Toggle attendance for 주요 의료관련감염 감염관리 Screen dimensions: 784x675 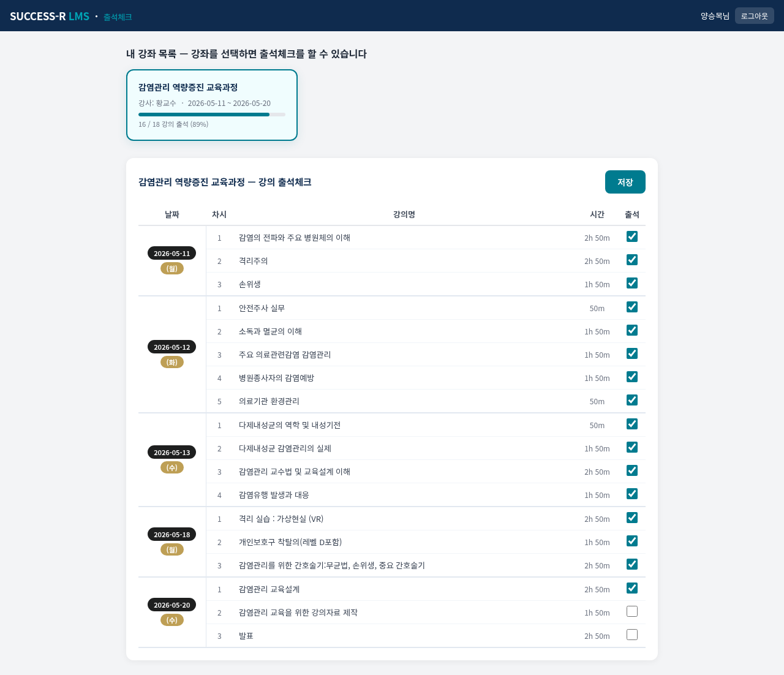tap(632, 353)
